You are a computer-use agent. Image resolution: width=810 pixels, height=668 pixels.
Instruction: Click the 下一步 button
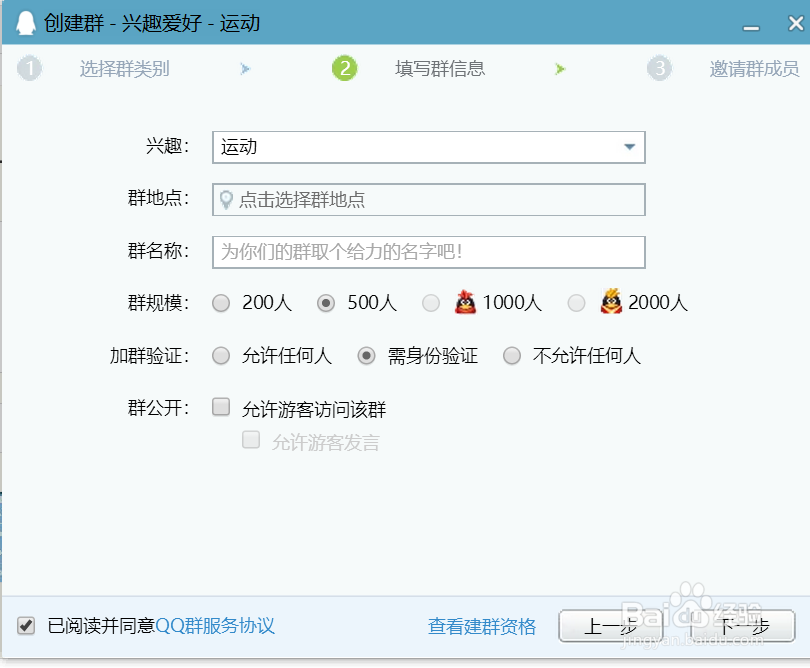743,626
